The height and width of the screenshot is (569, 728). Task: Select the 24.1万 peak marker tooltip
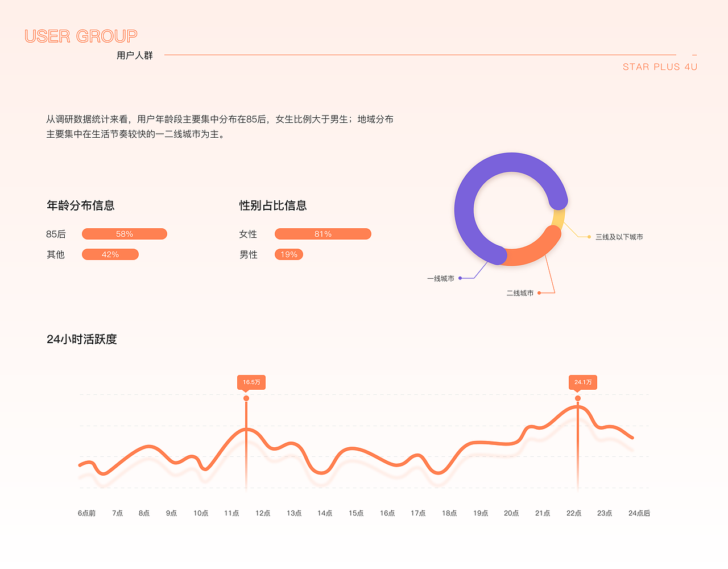pyautogui.click(x=582, y=382)
